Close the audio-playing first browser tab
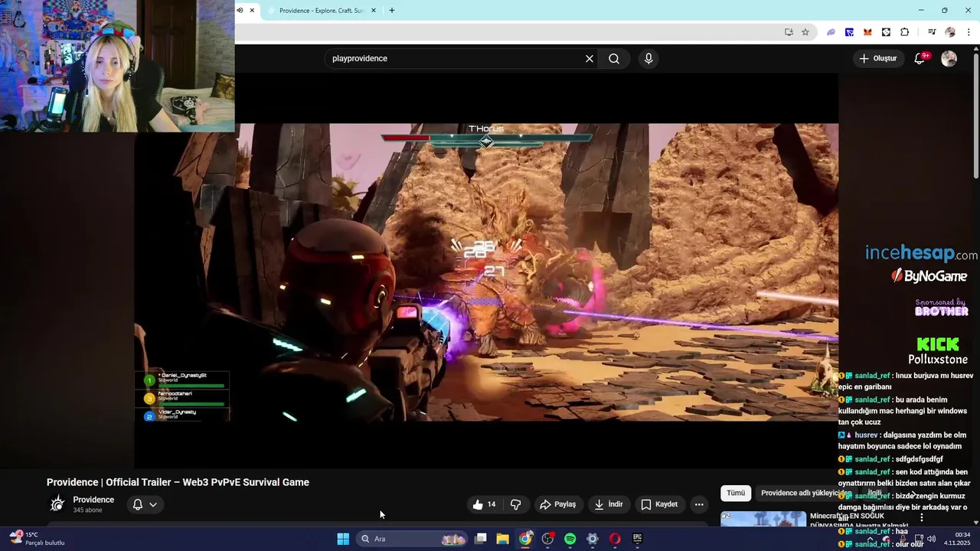The width and height of the screenshot is (980, 551). (252, 11)
